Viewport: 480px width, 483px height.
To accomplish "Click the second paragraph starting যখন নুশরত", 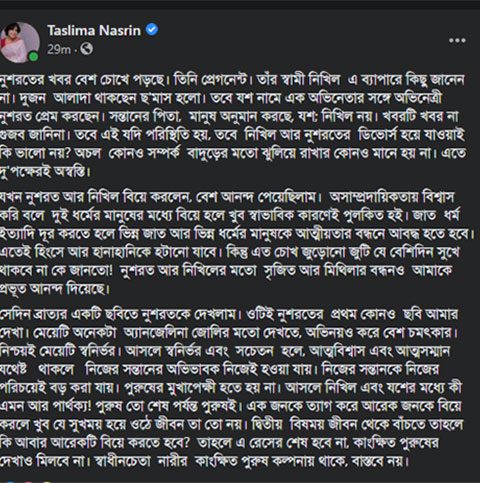I will tap(237, 243).
